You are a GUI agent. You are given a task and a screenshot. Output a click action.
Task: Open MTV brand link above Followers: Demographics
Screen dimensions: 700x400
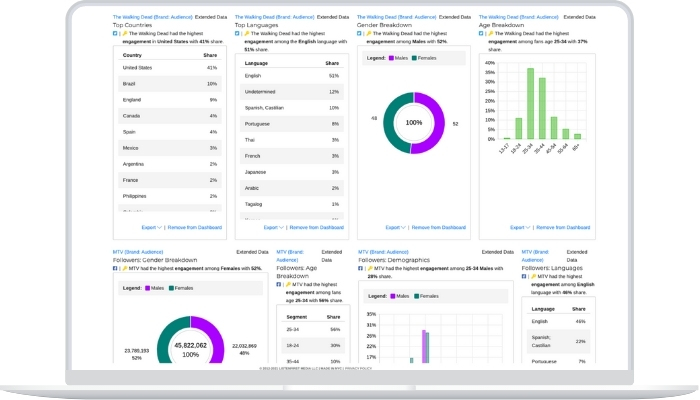383,252
